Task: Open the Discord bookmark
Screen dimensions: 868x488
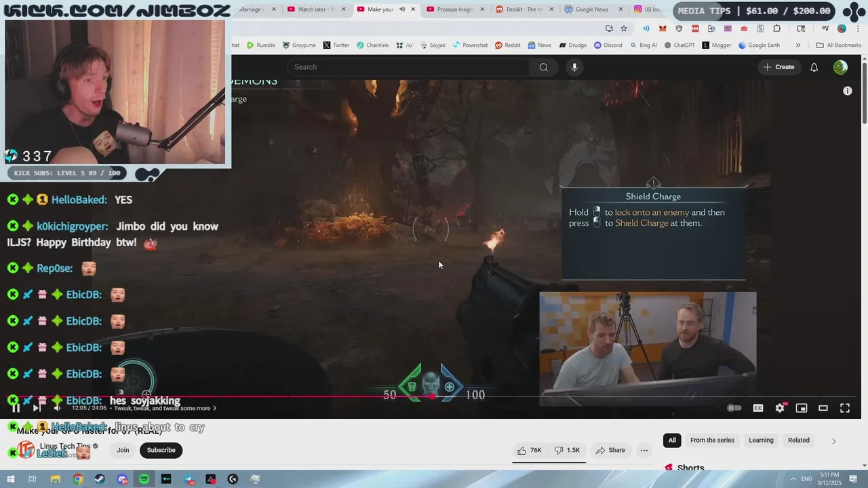Action: pos(608,45)
